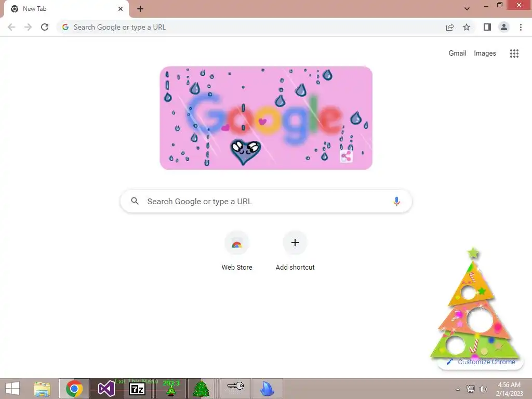Close the New Tab tab
The image size is (532, 399).
[x=121, y=9]
